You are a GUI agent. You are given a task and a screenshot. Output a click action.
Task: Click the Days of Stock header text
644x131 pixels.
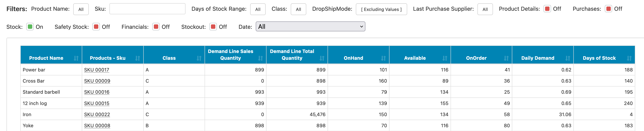click(599, 58)
